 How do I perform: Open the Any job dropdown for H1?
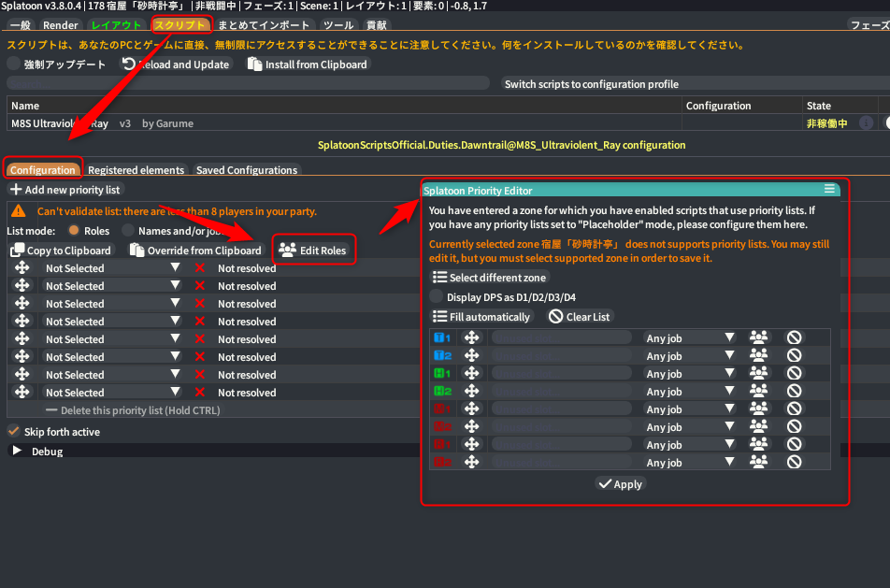(x=690, y=374)
